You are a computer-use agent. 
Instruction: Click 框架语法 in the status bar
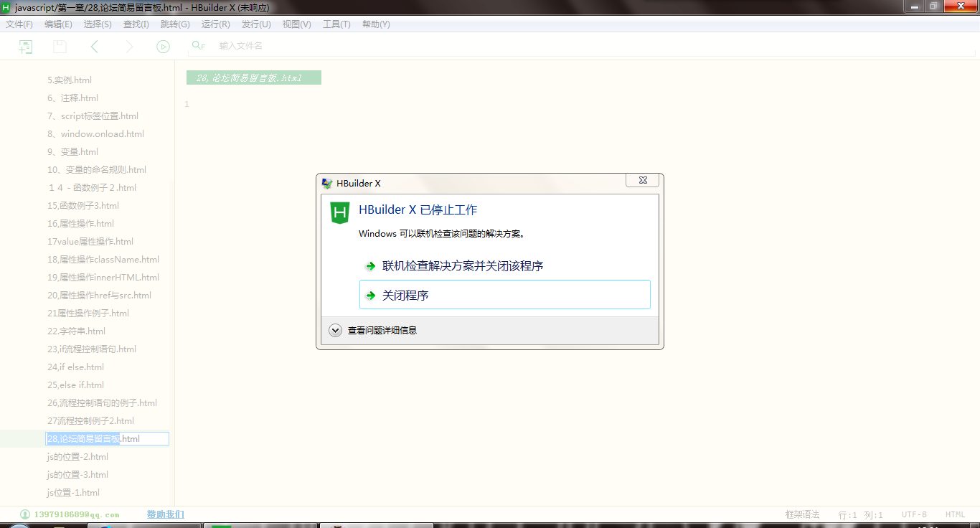point(802,514)
